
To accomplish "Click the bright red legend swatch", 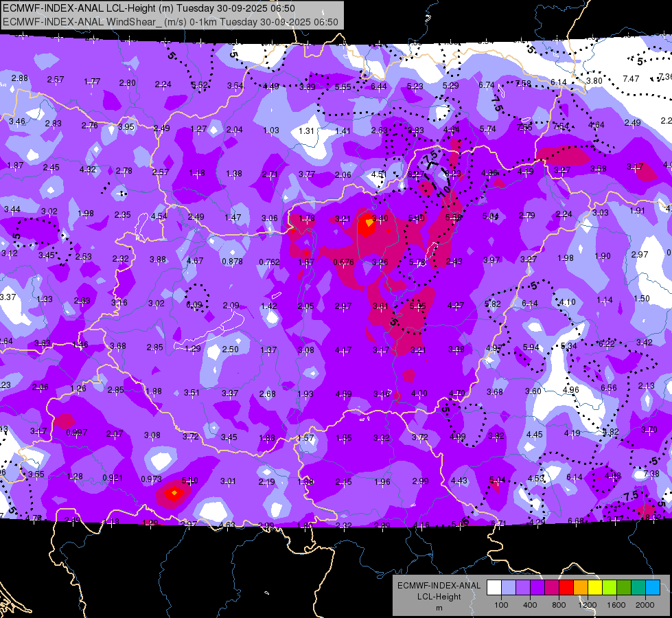I will [x=566, y=588].
